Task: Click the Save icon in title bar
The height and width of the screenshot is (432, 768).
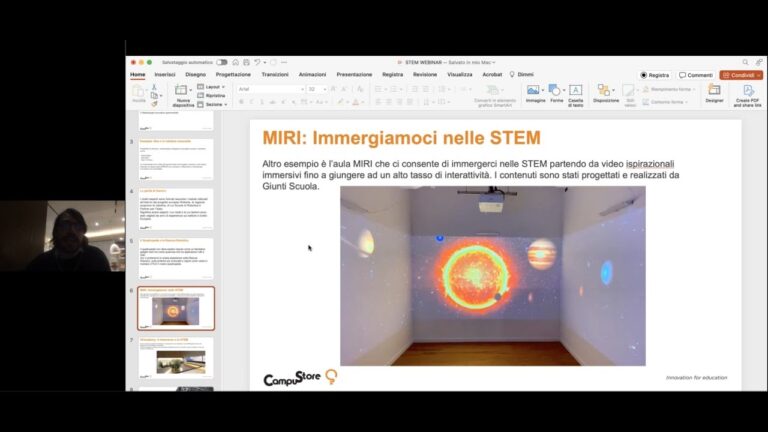Action: pyautogui.click(x=246, y=62)
